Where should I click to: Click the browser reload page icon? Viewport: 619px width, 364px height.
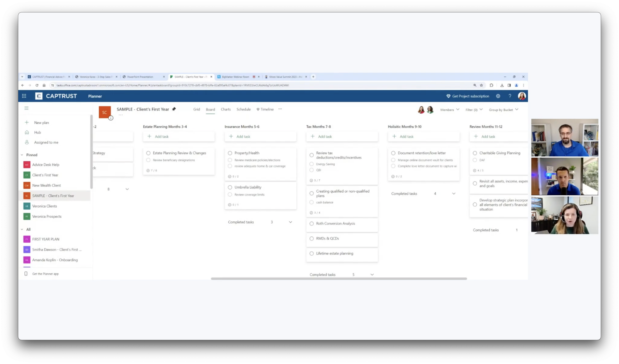pos(37,85)
